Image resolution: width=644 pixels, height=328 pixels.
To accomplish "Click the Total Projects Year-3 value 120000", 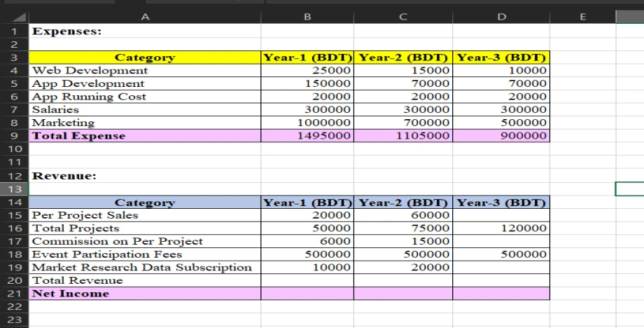I will pos(501,228).
